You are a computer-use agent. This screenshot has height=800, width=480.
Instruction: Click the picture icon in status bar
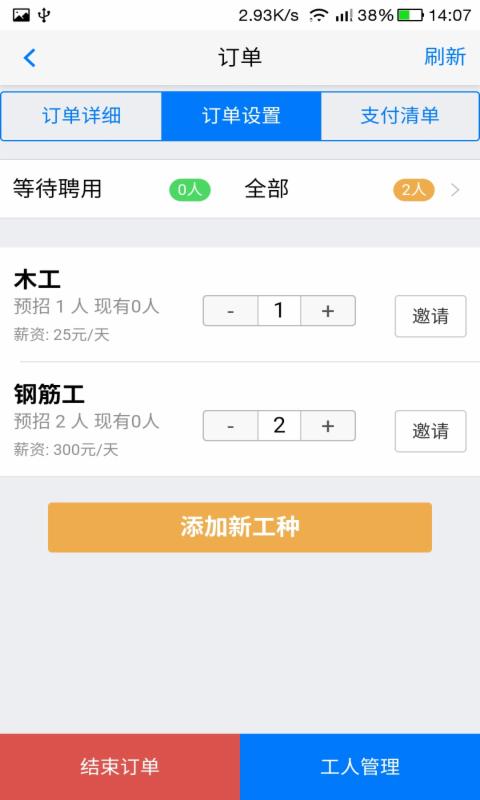21,15
